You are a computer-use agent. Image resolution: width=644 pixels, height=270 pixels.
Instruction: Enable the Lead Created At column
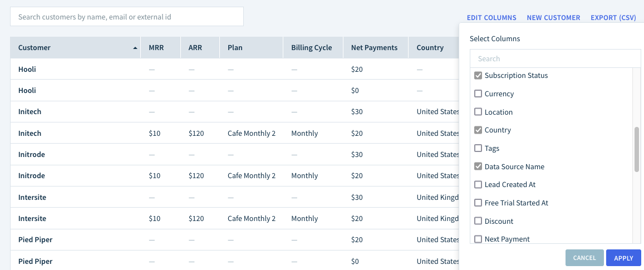tap(478, 184)
